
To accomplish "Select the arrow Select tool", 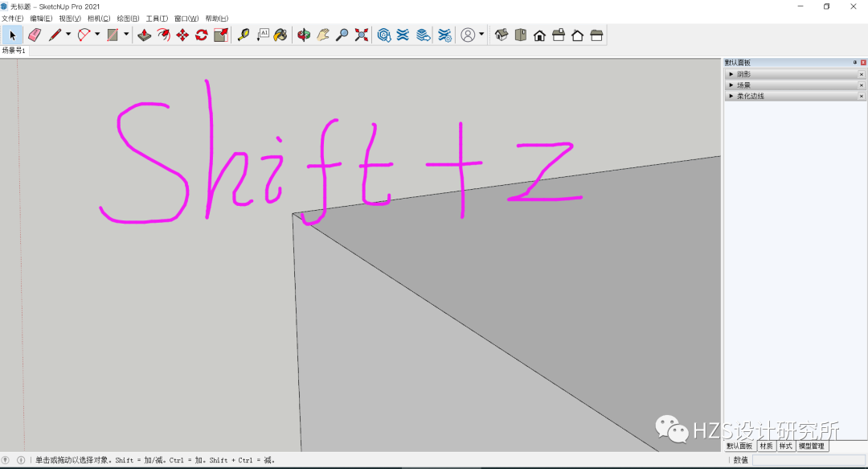I will [x=11, y=35].
